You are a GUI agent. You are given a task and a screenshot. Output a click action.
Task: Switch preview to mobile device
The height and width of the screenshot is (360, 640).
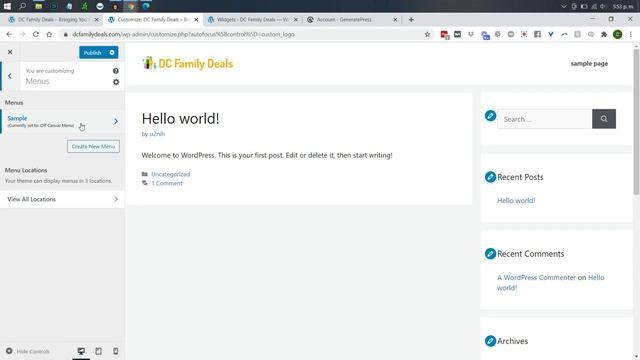(116, 351)
